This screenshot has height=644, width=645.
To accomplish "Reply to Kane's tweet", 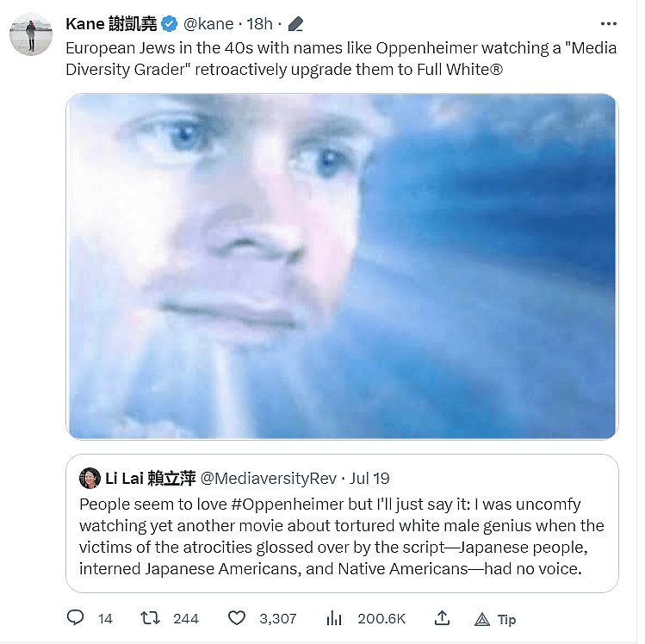I will 77,618.
